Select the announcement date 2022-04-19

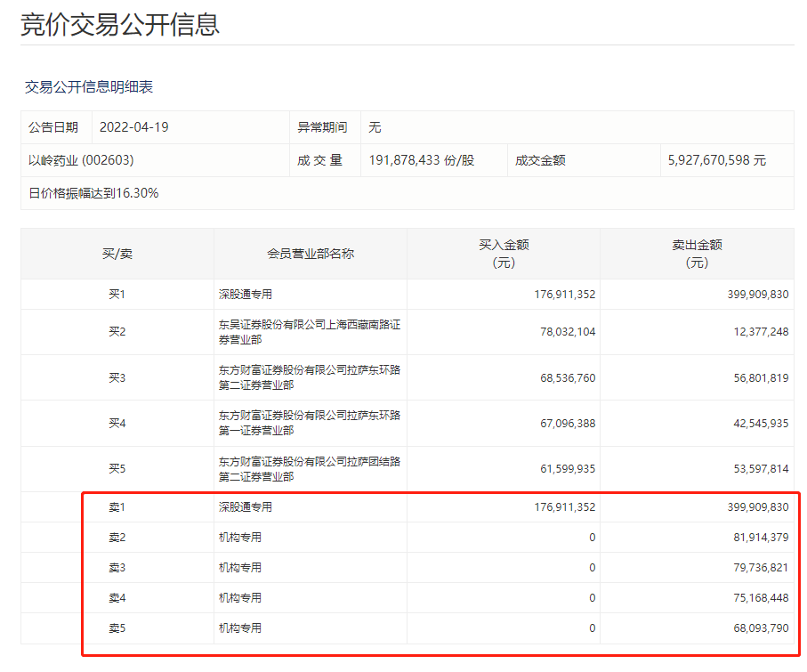click(x=133, y=127)
